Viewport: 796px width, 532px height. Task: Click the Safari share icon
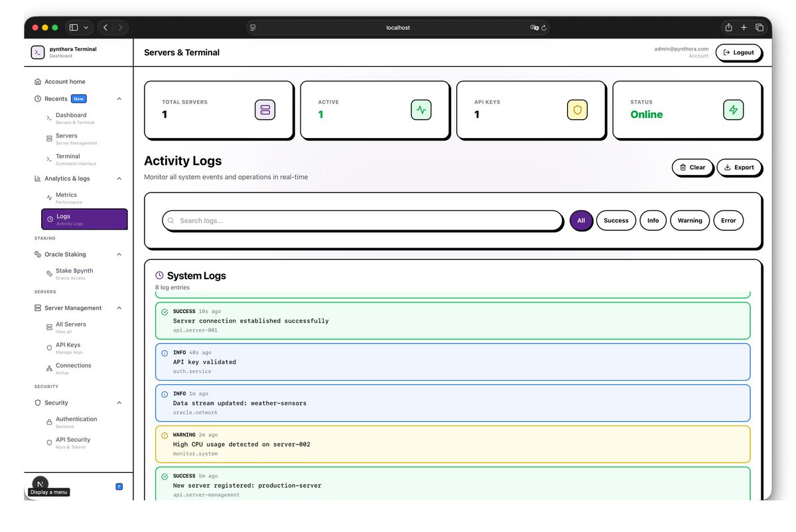(x=729, y=27)
